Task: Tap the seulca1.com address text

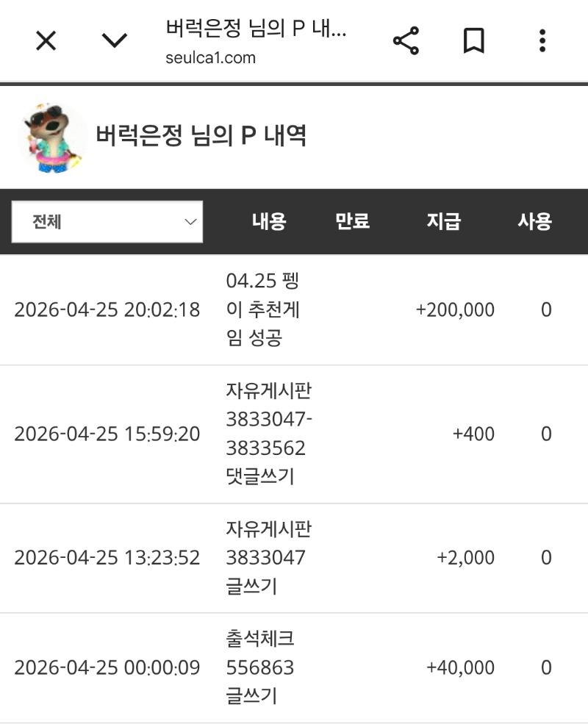Action: coord(211,57)
